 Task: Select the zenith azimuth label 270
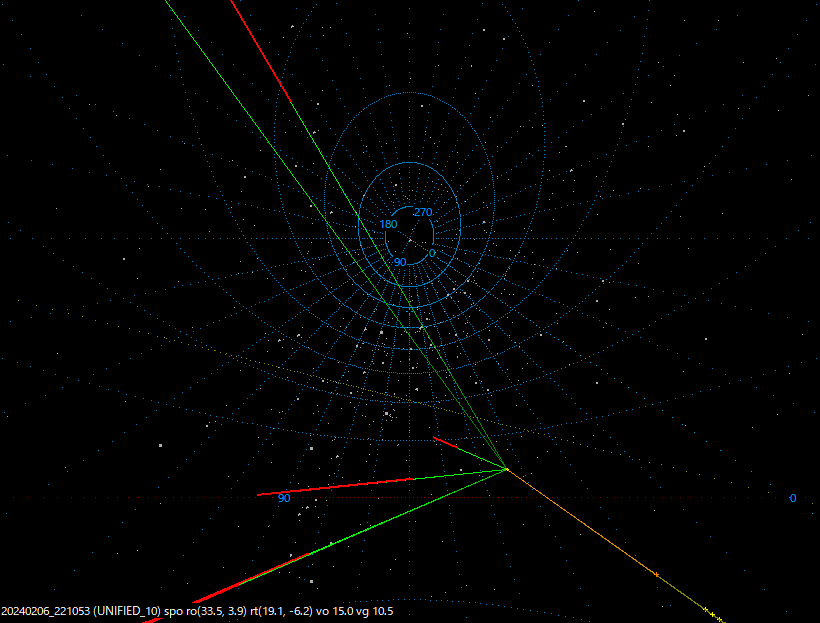(421, 211)
